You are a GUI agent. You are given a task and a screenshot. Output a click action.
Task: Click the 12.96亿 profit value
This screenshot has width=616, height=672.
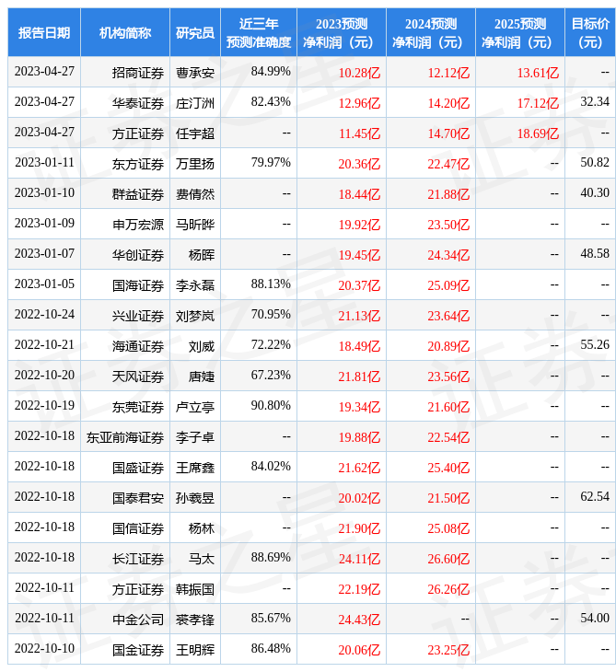[359, 103]
